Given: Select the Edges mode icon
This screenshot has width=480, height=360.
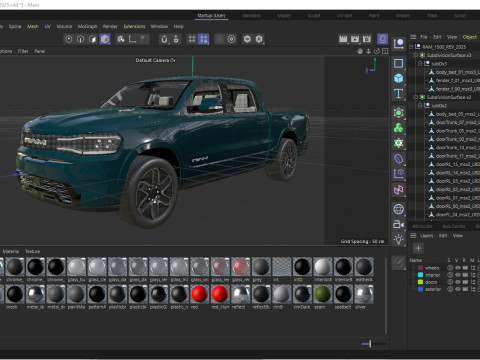Looking at the screenshot, I should (x=81, y=39).
